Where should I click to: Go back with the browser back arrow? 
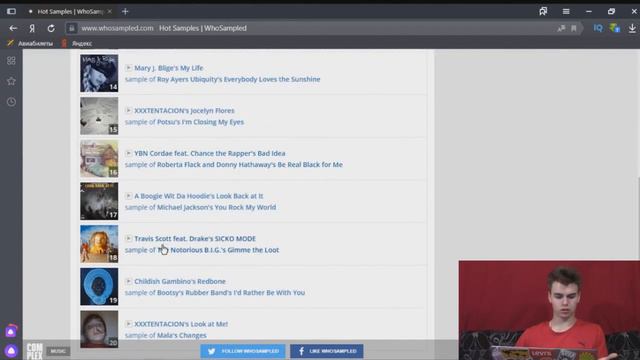pyautogui.click(x=13, y=28)
